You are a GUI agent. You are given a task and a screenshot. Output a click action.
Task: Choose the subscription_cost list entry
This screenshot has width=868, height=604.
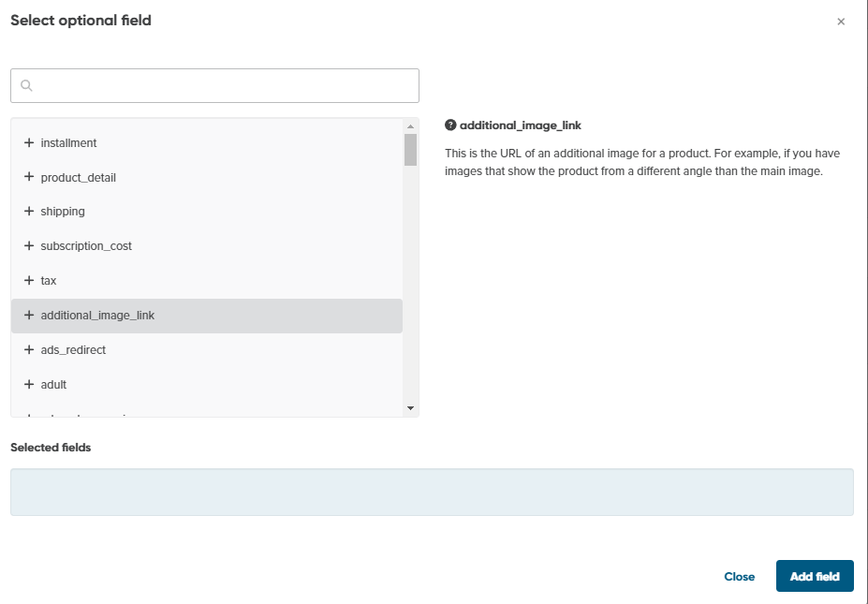pyautogui.click(x=86, y=246)
